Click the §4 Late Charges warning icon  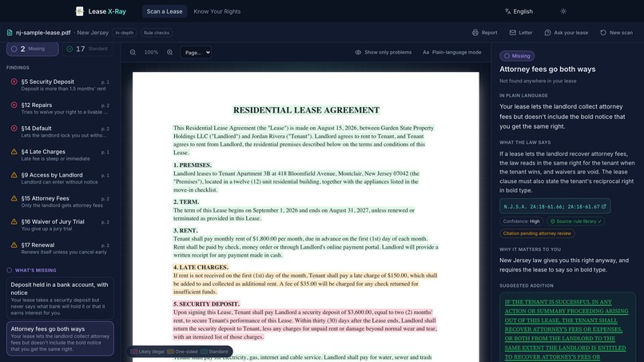(x=14, y=152)
